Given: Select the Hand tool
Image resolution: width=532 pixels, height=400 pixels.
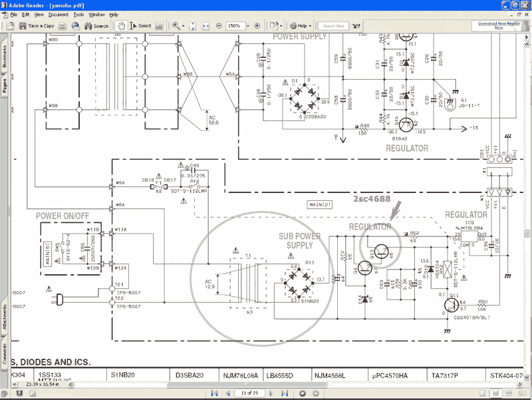Looking at the screenshot, I should (121, 26).
